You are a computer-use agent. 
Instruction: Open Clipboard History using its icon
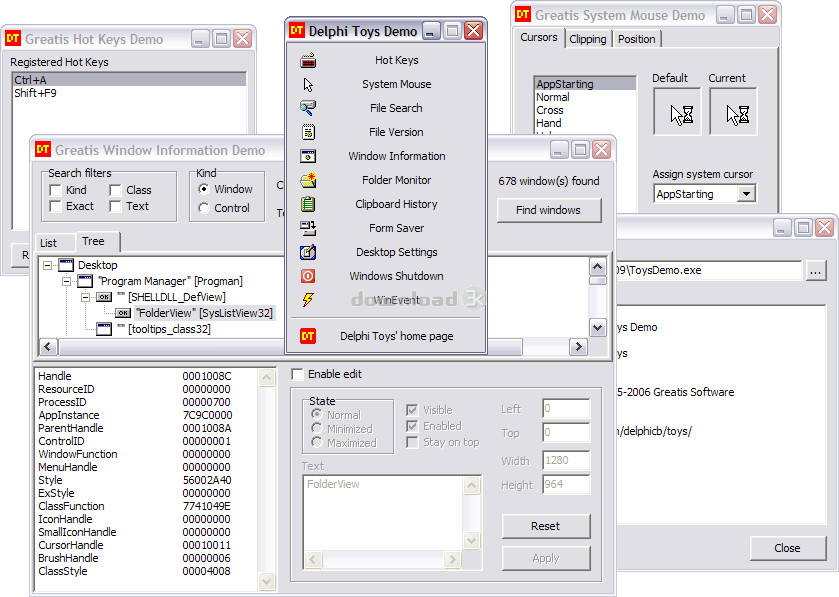pyautogui.click(x=308, y=204)
